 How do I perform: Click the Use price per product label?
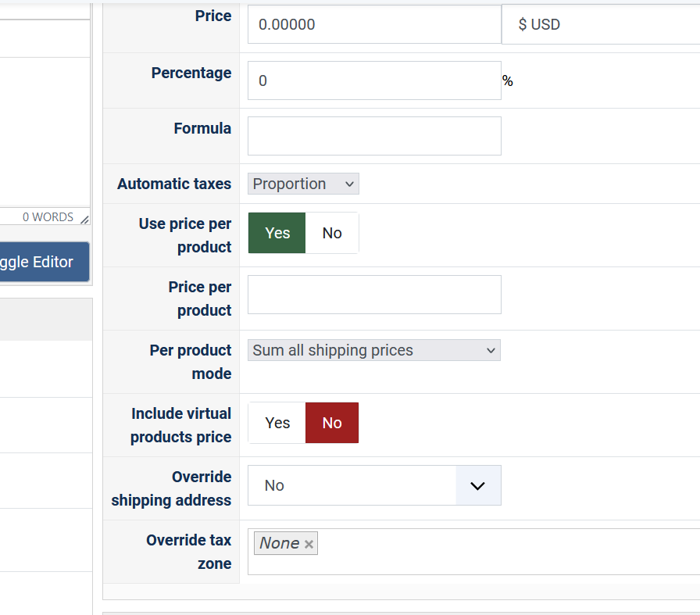click(x=185, y=235)
